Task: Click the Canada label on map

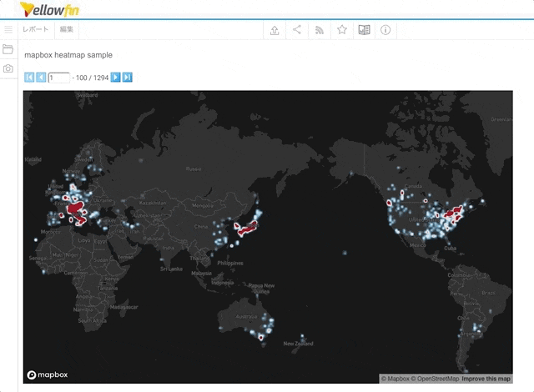Action: point(414,186)
